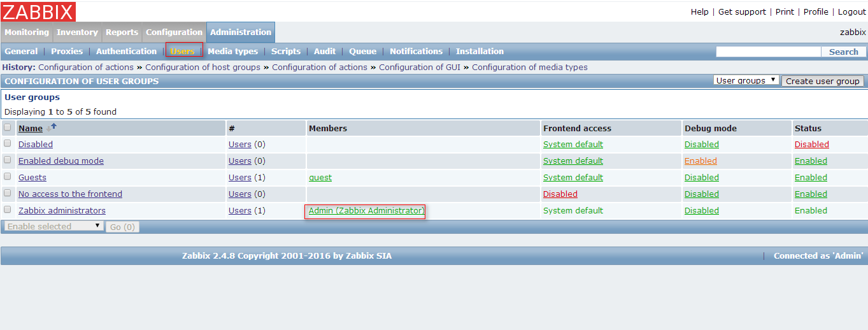Image resolution: width=868 pixels, height=330 pixels.
Task: Check the No access to the frontend checkbox
Action: (8, 193)
